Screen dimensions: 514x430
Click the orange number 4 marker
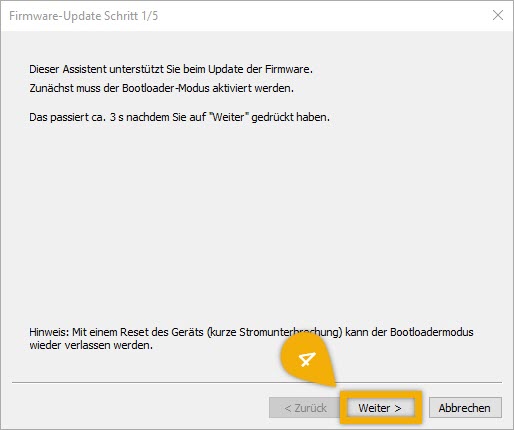[307, 359]
